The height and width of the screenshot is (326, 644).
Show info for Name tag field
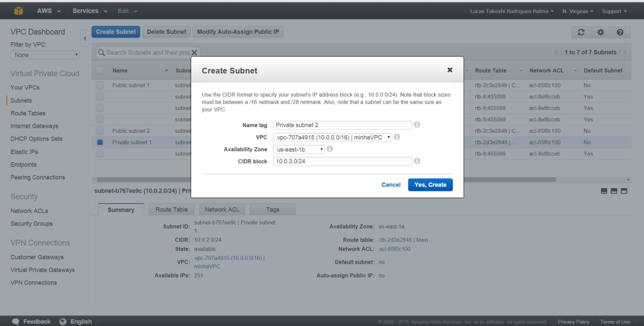click(x=417, y=125)
